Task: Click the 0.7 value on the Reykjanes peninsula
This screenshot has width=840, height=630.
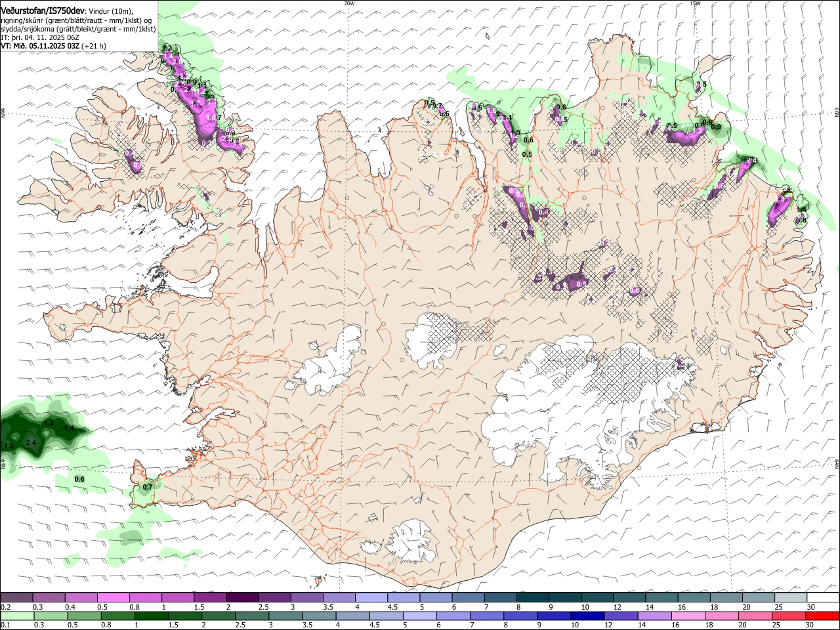Action: point(148,487)
